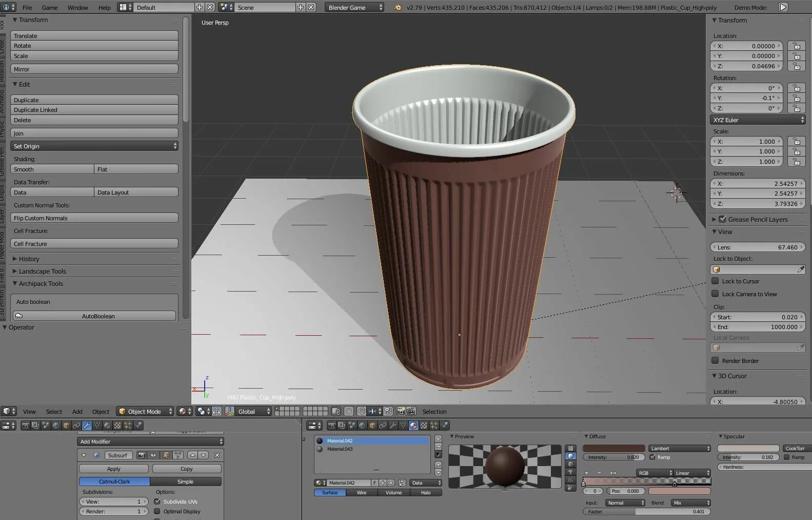This screenshot has height=520, width=812.
Task: Open the Modifiers wrench tab in left properties editor
Action: point(87,426)
